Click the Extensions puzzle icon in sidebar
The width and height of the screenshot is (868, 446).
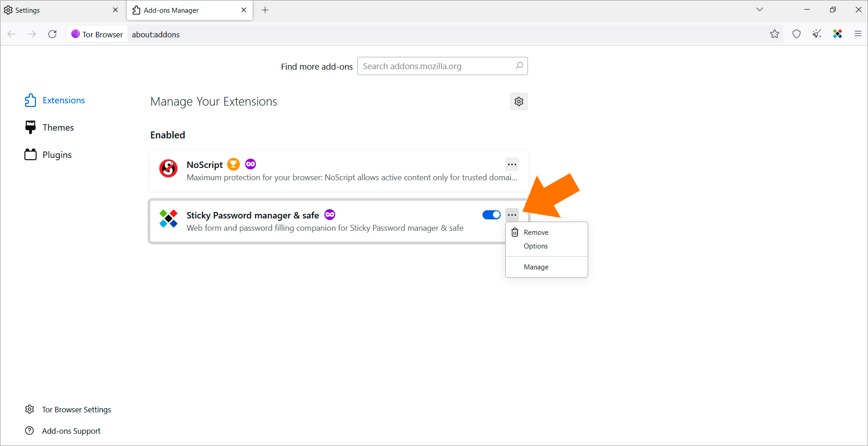click(x=30, y=100)
